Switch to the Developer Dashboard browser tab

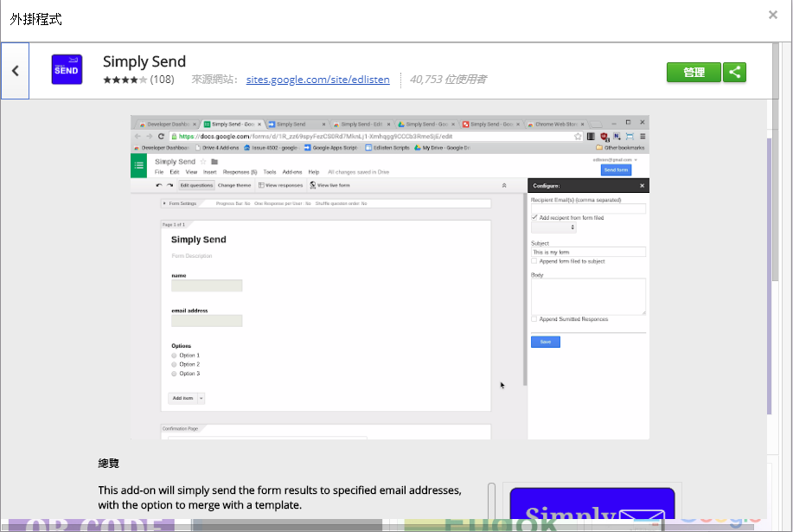[x=168, y=124]
